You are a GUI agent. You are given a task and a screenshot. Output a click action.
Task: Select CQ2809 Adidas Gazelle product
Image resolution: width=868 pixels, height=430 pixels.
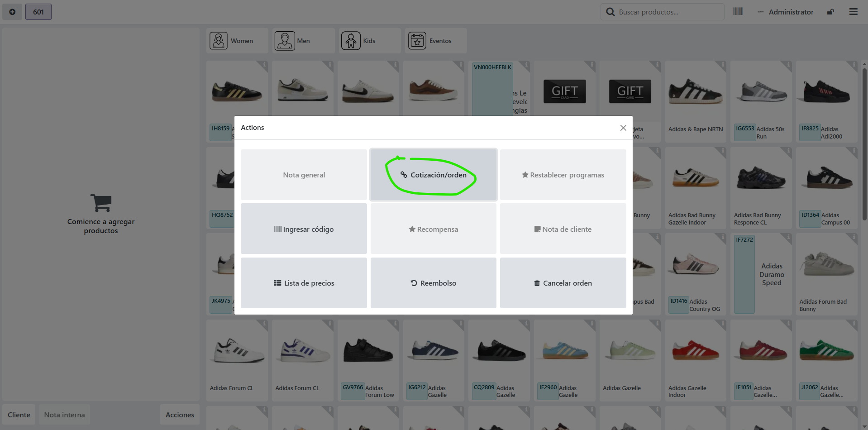point(499,360)
